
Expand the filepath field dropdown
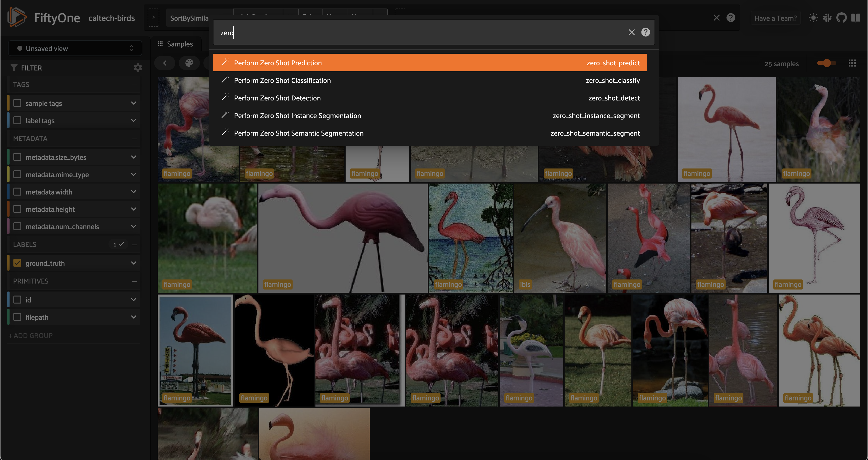(133, 317)
